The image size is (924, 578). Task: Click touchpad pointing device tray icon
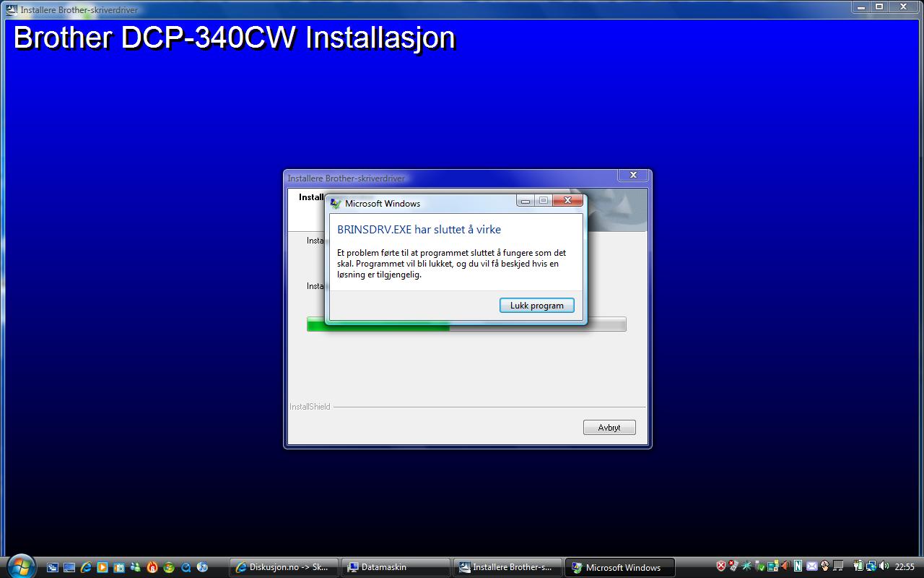point(824,566)
